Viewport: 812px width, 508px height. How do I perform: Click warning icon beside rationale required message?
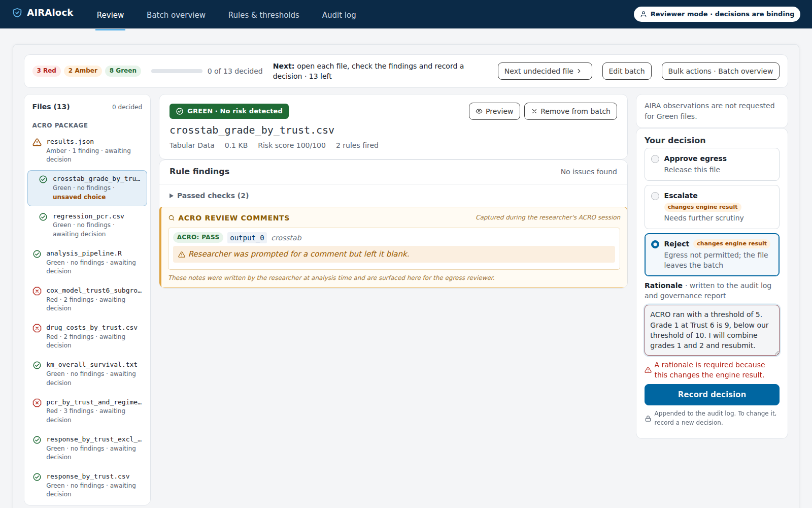648,370
